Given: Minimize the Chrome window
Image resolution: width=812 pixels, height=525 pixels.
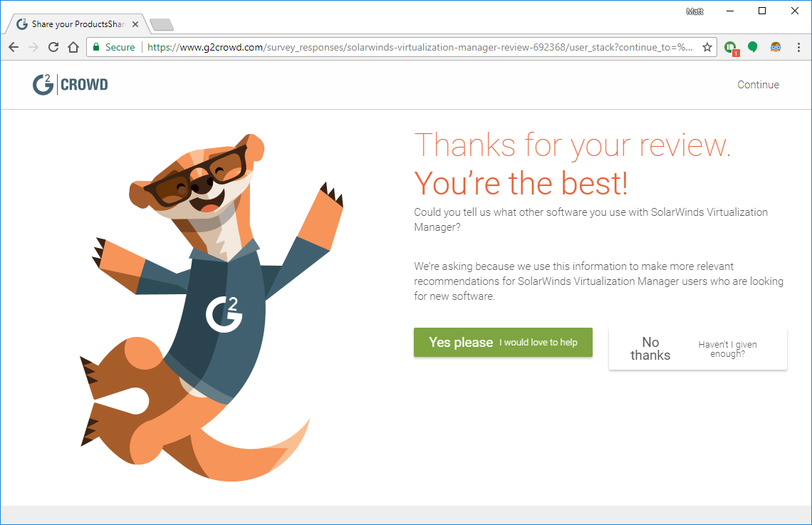Looking at the screenshot, I should pyautogui.click(x=730, y=11).
